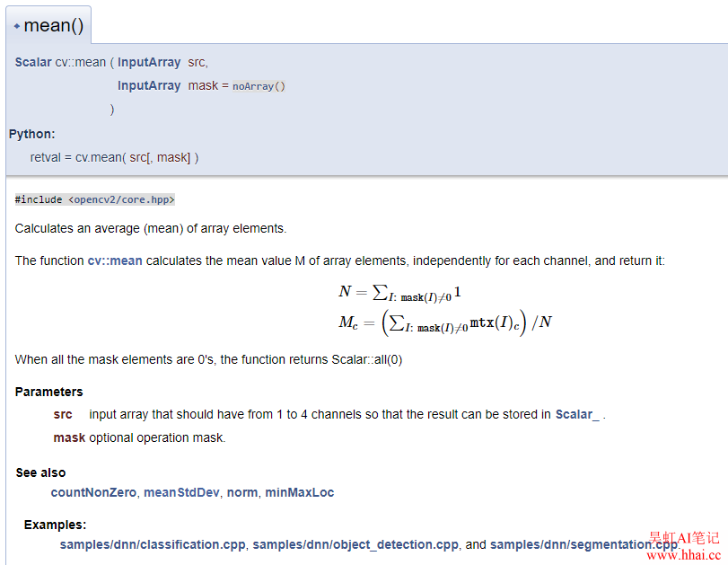Click InputArray type before src parameter
Screen dimensions: 728x565
coord(149,62)
